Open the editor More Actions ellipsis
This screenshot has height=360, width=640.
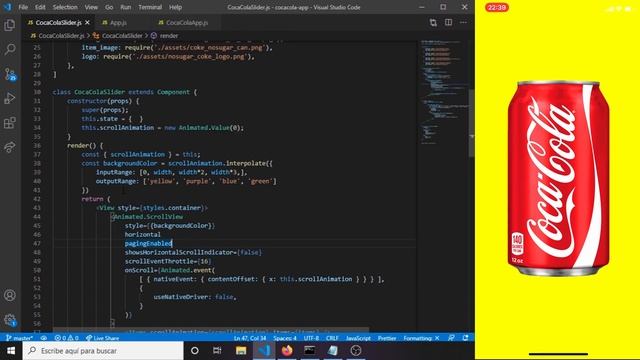463,22
